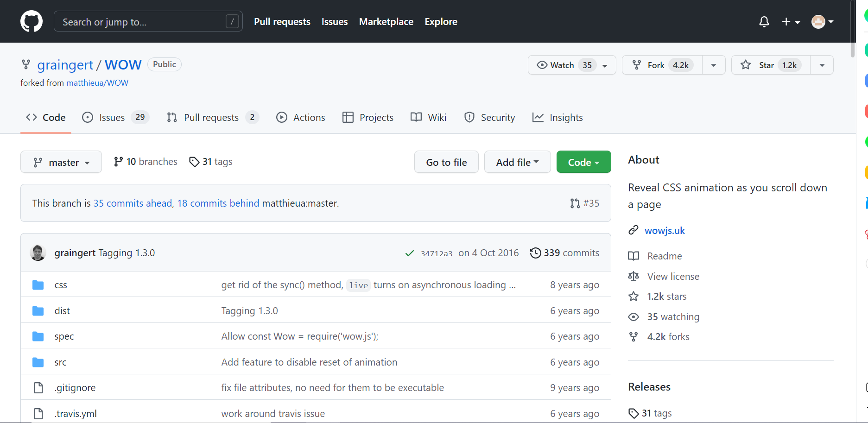Switch to the Insights tab
The image size is (868, 423).
pos(558,118)
